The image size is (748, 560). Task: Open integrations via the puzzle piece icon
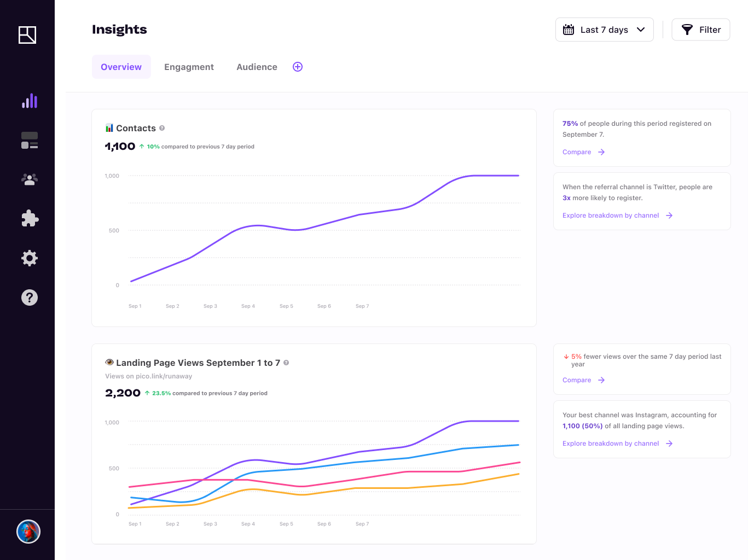point(29,218)
